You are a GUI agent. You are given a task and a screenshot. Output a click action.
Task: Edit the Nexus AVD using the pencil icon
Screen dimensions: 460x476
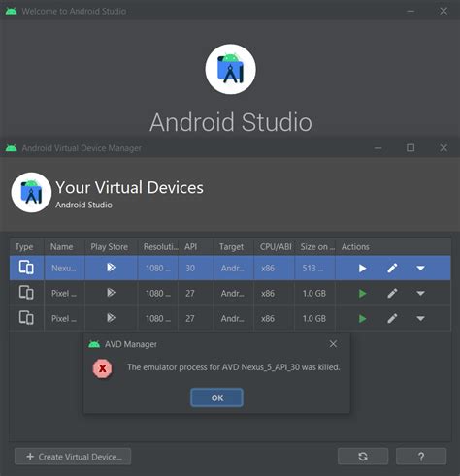[392, 268]
